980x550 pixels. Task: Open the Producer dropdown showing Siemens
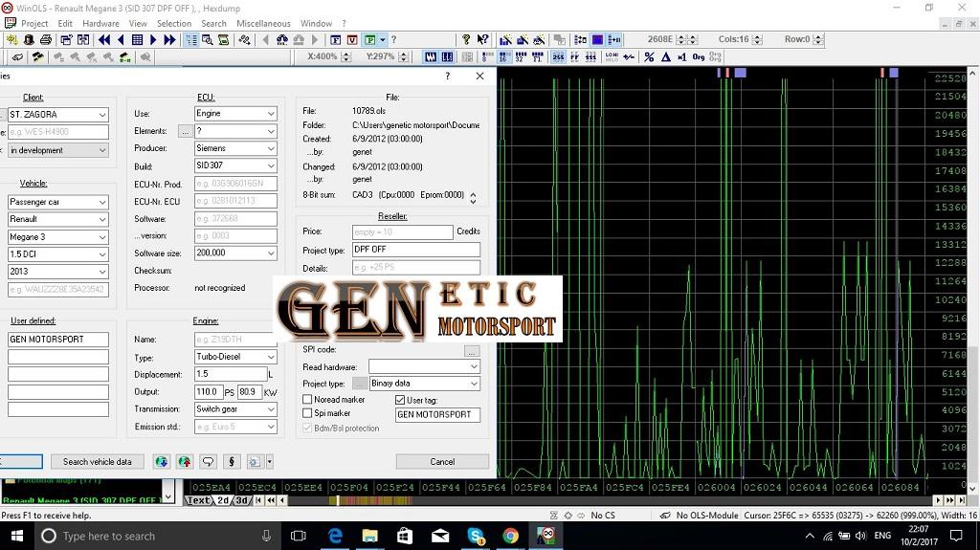234,148
